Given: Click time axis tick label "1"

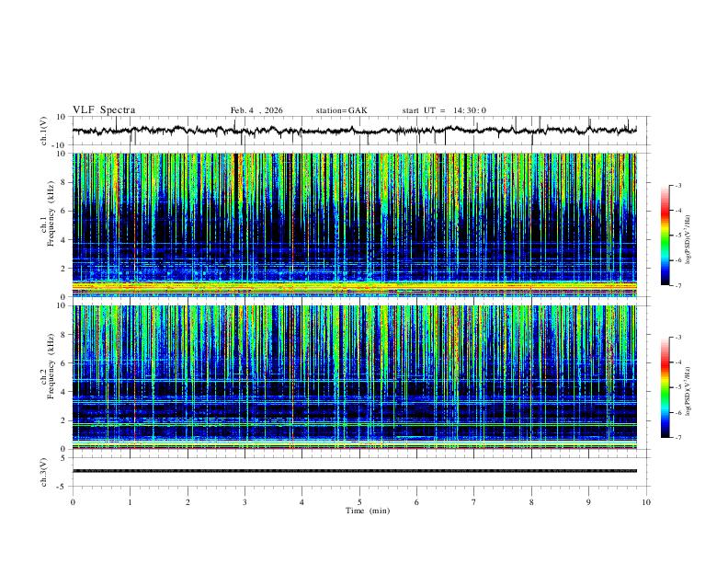Looking at the screenshot, I should click(x=131, y=502).
